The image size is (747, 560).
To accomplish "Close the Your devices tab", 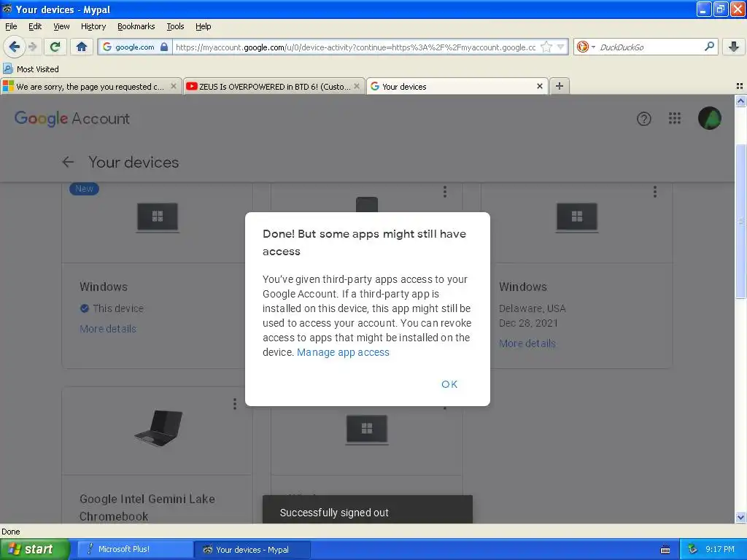I will (539, 86).
